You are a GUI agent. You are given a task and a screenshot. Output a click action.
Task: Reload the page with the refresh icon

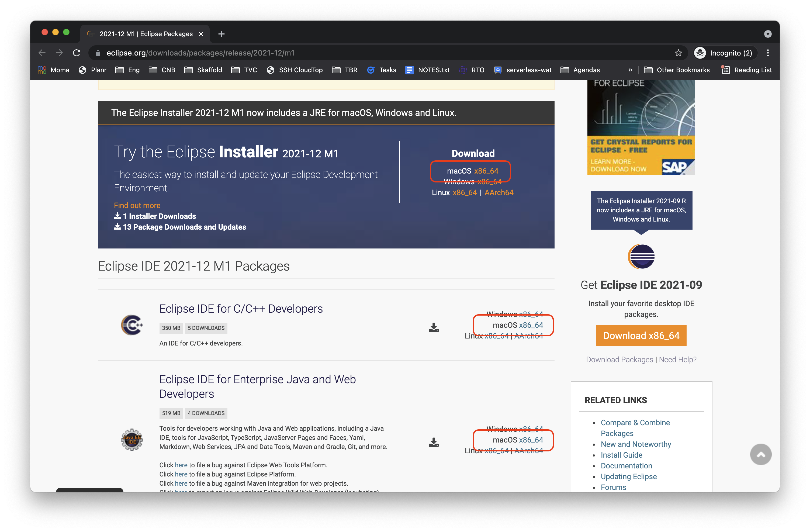(x=77, y=53)
